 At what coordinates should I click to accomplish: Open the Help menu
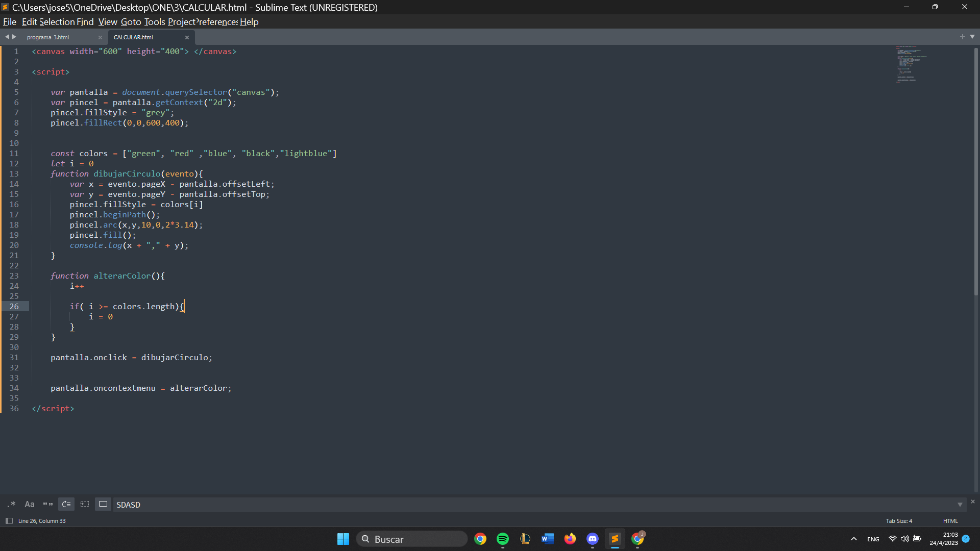(x=249, y=22)
